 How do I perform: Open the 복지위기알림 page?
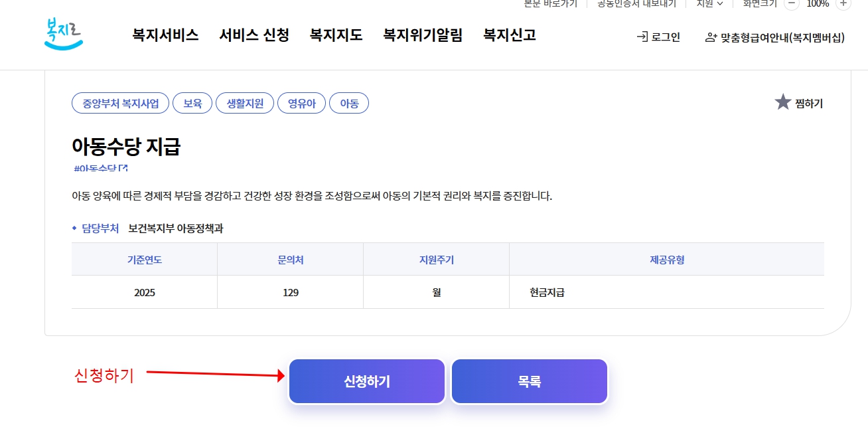click(x=423, y=35)
